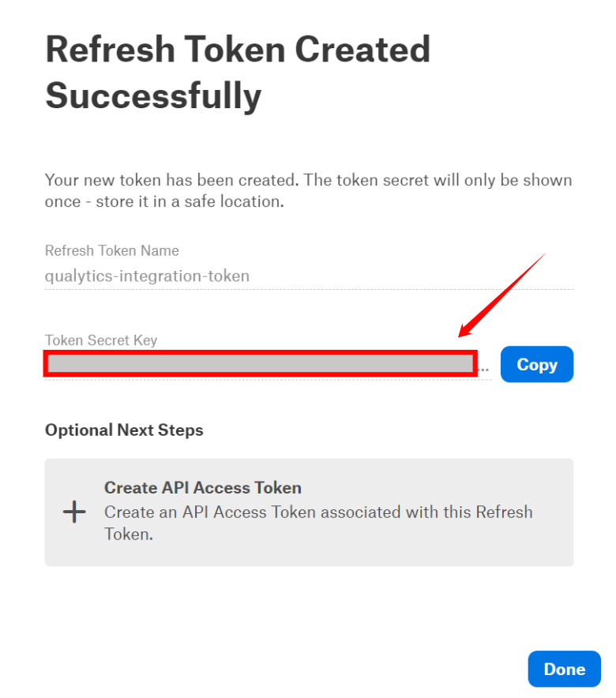Click the Copy icon button for the token secret

pos(537,364)
